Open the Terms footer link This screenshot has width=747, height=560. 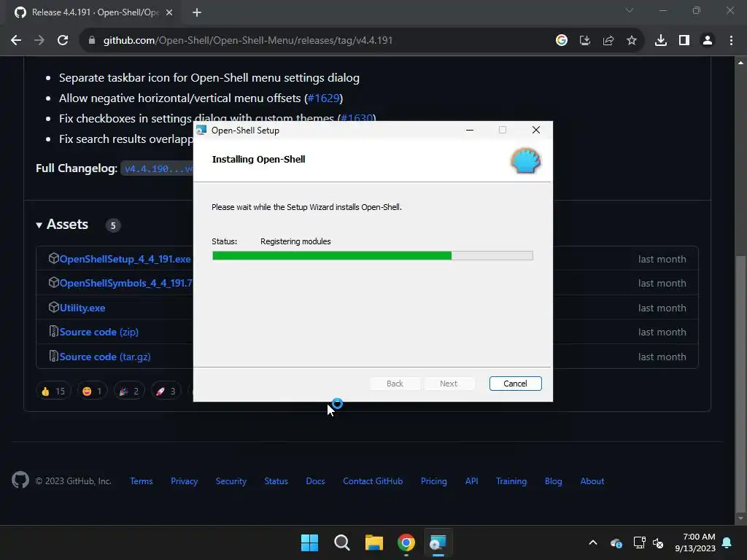[x=142, y=481]
